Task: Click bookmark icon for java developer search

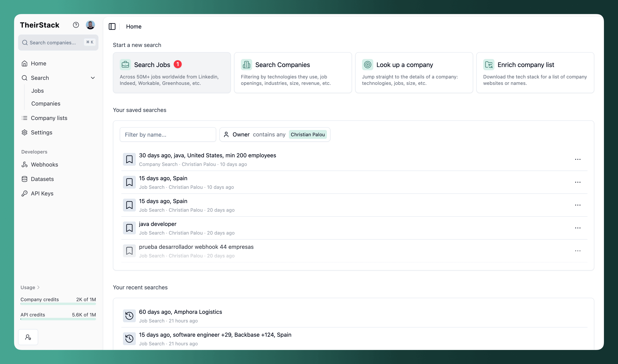Action: 129,228
